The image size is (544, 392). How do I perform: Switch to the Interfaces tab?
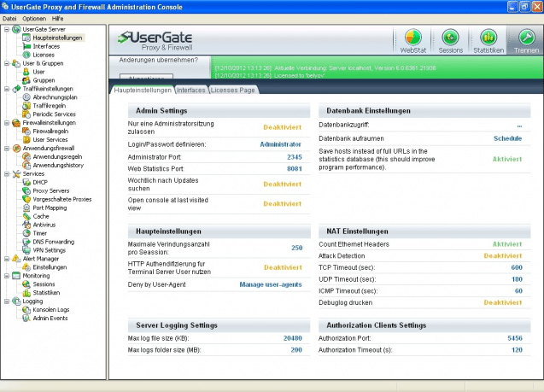[x=190, y=90]
